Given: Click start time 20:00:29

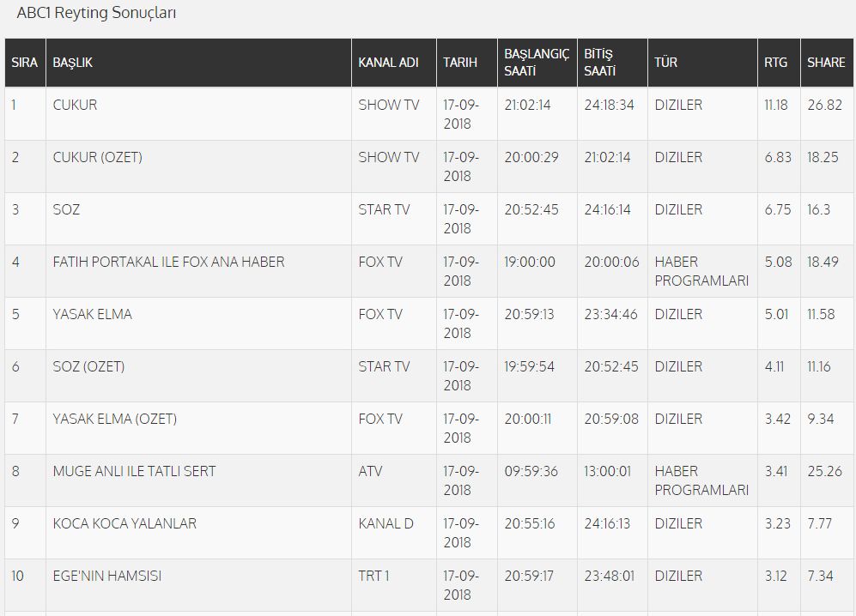Looking at the screenshot, I should [531, 157].
